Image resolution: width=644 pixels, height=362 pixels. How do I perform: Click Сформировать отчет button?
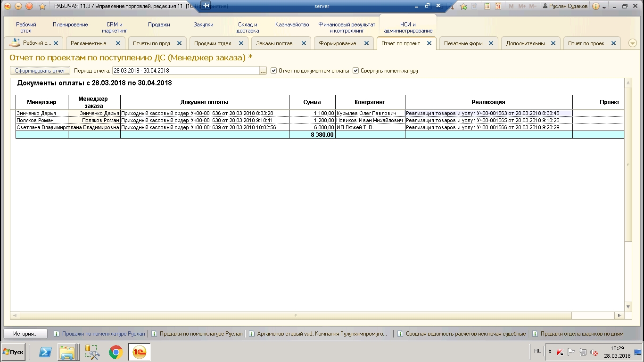tap(40, 71)
